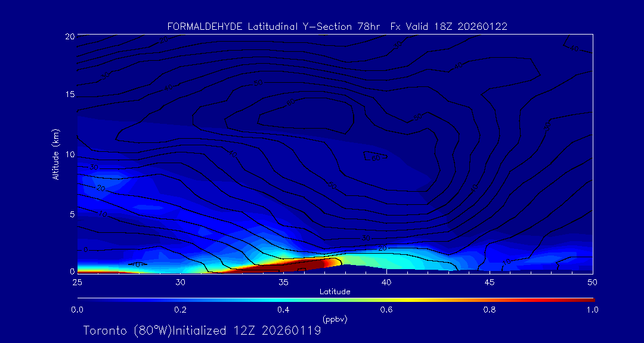Click the altitude axis tick label 20

pos(69,36)
